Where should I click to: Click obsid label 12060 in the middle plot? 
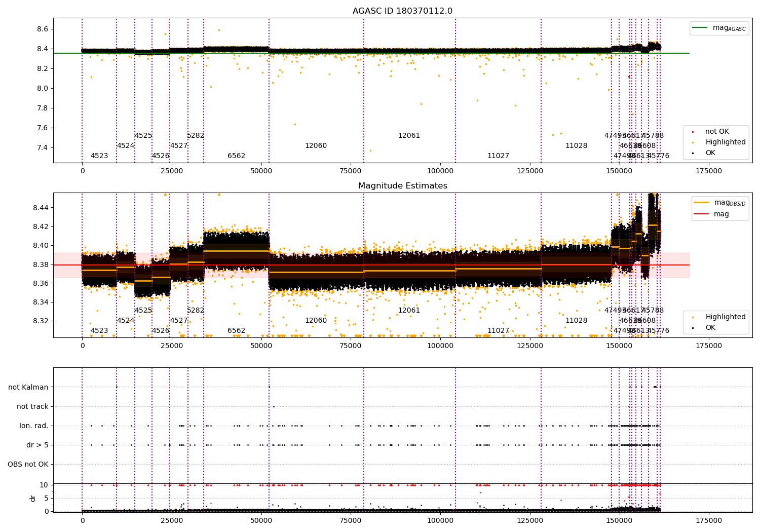click(x=316, y=321)
